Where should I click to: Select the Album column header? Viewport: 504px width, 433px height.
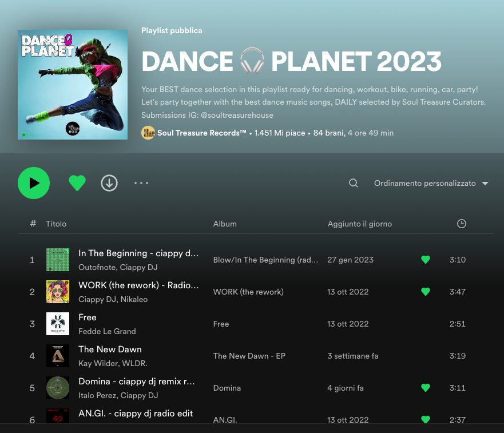pyautogui.click(x=225, y=224)
